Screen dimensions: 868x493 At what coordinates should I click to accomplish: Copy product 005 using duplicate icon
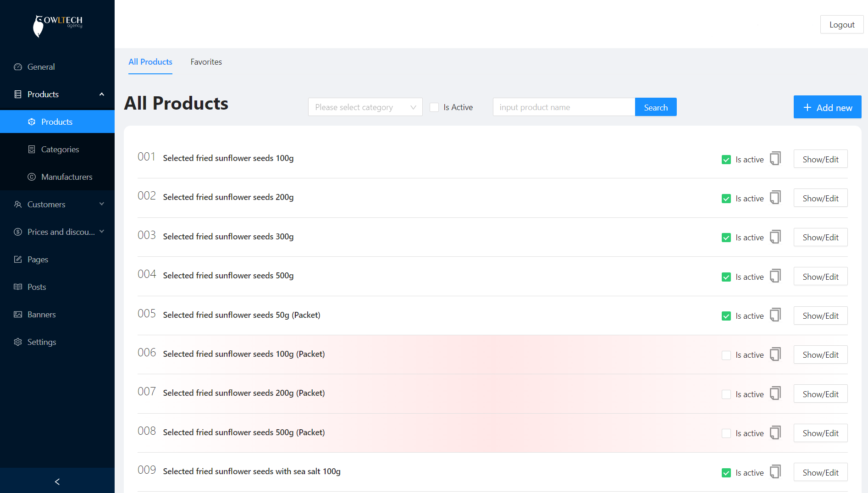[x=775, y=315]
